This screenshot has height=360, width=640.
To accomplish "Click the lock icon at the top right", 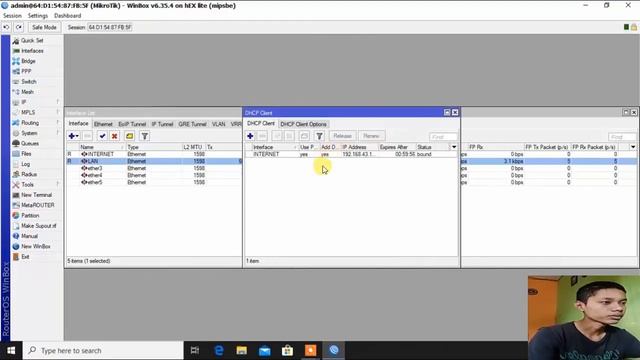I will (x=633, y=27).
